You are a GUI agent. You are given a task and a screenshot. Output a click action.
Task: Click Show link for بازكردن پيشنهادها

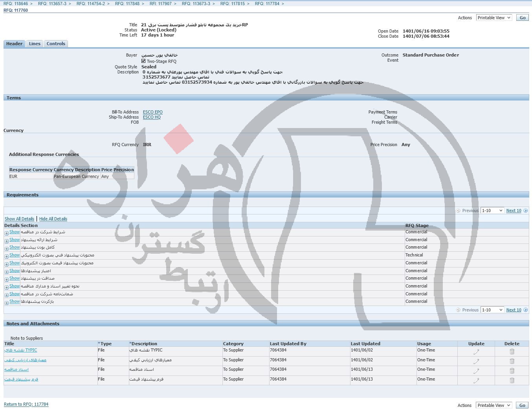point(15,302)
